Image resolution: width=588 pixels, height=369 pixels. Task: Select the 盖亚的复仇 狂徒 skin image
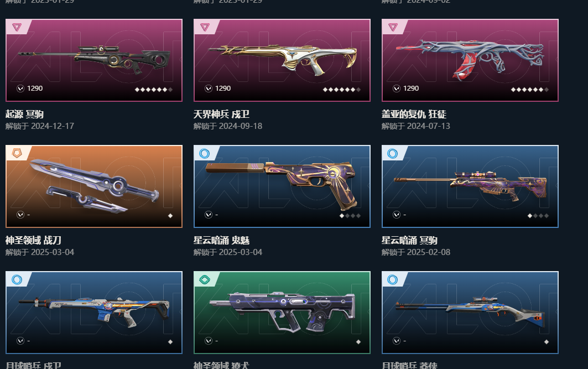(x=470, y=60)
